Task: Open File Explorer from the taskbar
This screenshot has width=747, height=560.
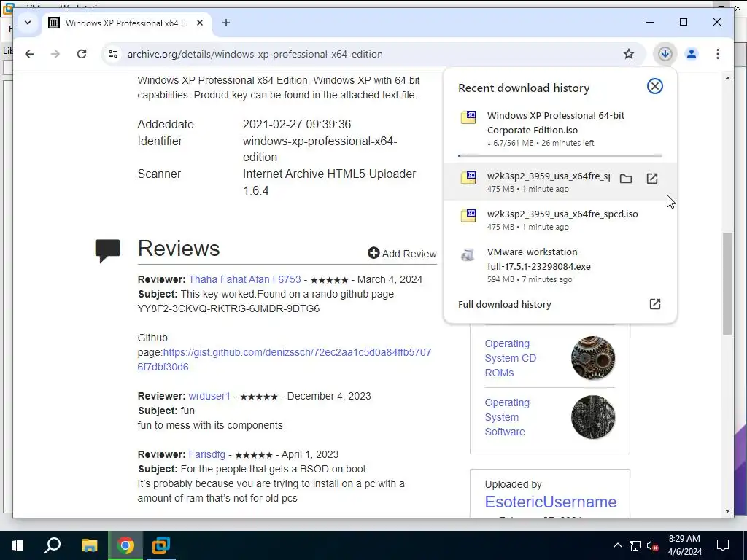Action: 89,545
